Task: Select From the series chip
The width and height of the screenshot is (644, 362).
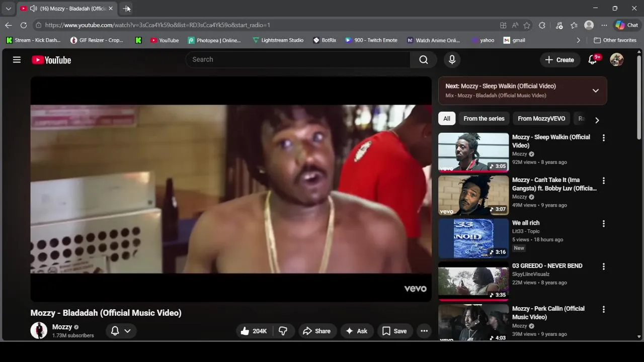Action: tap(484, 119)
